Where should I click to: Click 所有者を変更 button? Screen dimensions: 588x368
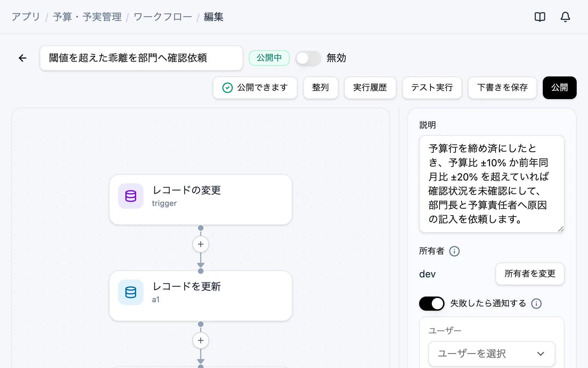[x=530, y=274]
